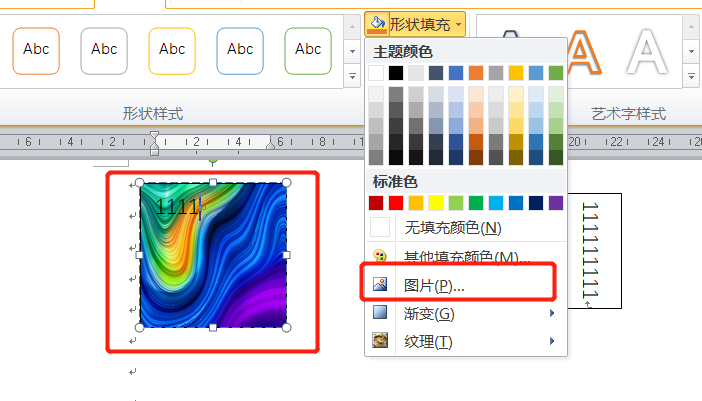Viewport: 702px width, 401px height.
Task: Apply the green-outlined Abc shape style
Action: (308, 50)
